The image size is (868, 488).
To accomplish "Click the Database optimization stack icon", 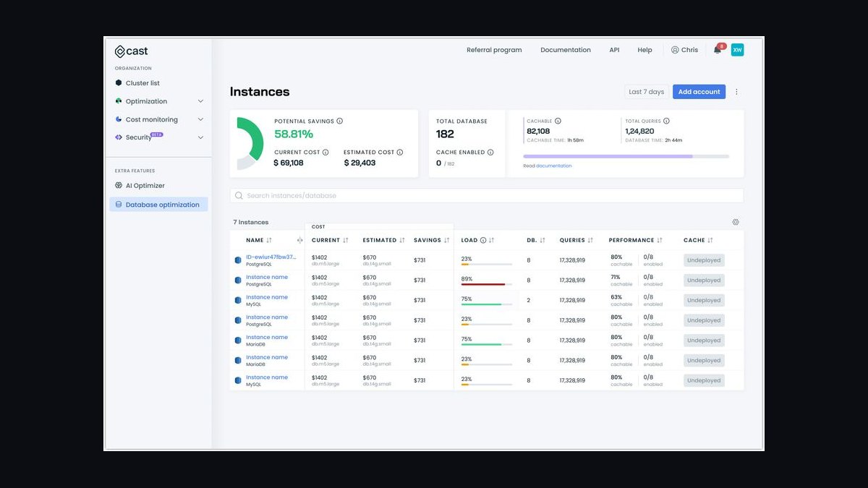I will point(119,205).
